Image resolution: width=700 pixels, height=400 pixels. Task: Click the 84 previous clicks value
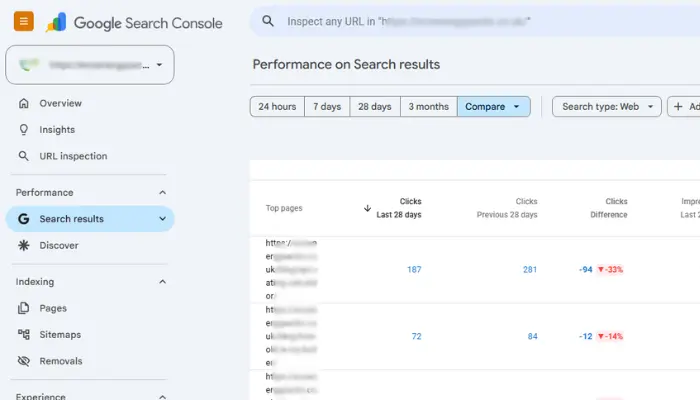(x=533, y=336)
